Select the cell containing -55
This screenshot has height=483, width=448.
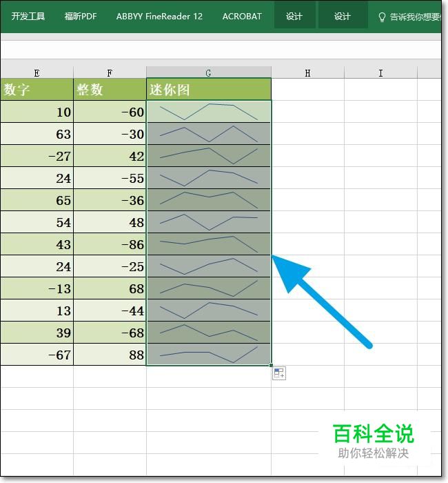pos(110,178)
